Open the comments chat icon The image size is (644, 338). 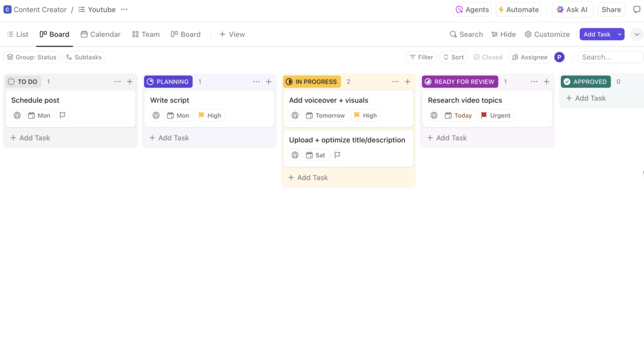pos(637,9)
